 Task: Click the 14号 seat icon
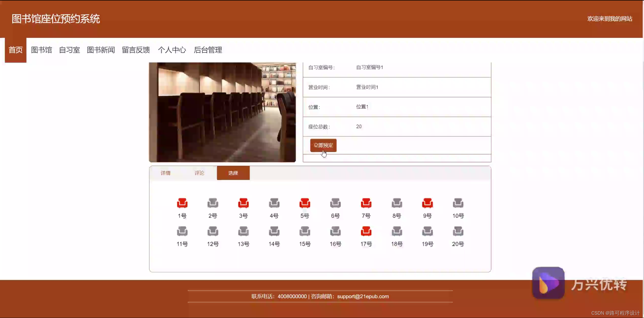[x=274, y=231]
